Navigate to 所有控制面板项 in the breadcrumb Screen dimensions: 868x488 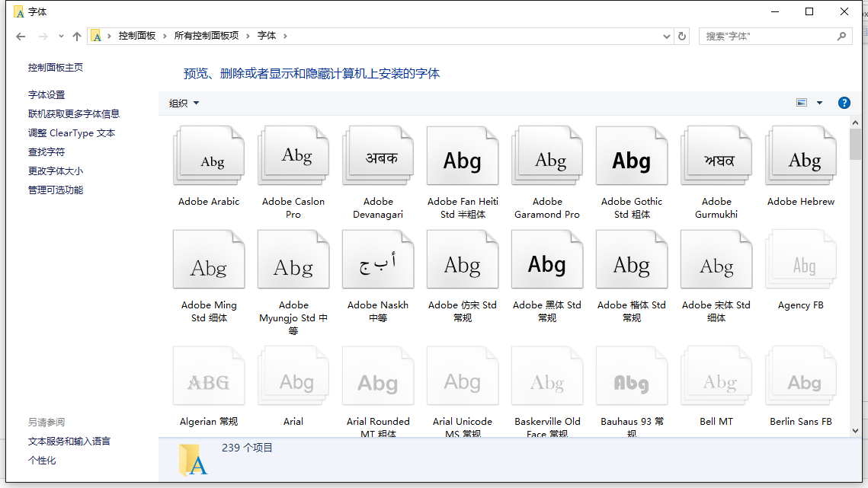click(206, 36)
